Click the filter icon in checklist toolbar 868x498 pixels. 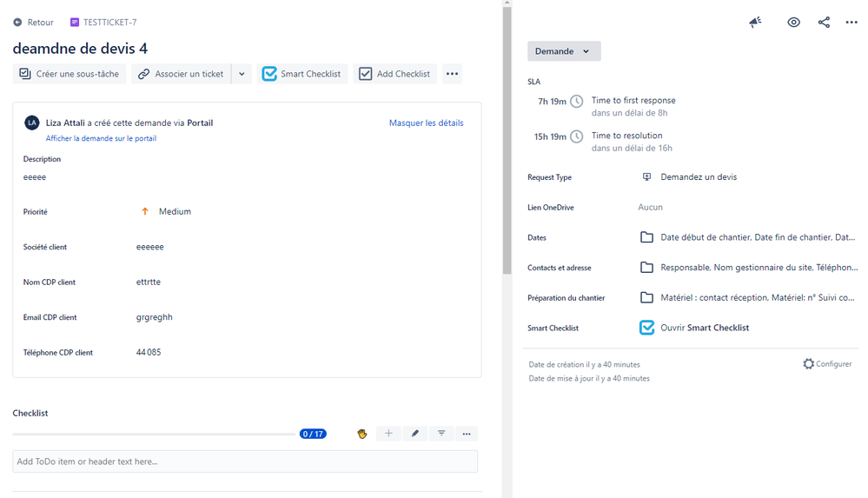click(x=441, y=434)
